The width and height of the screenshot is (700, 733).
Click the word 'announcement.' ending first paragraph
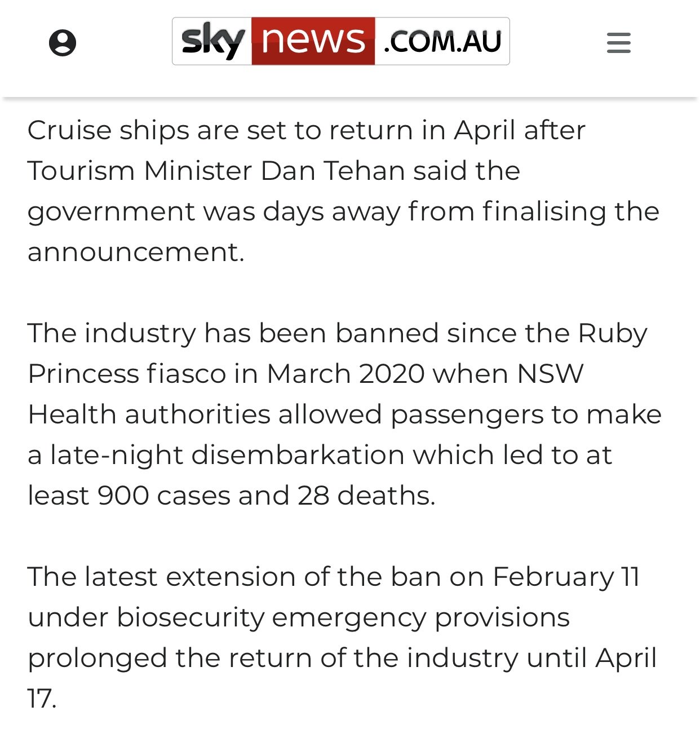tap(136, 252)
